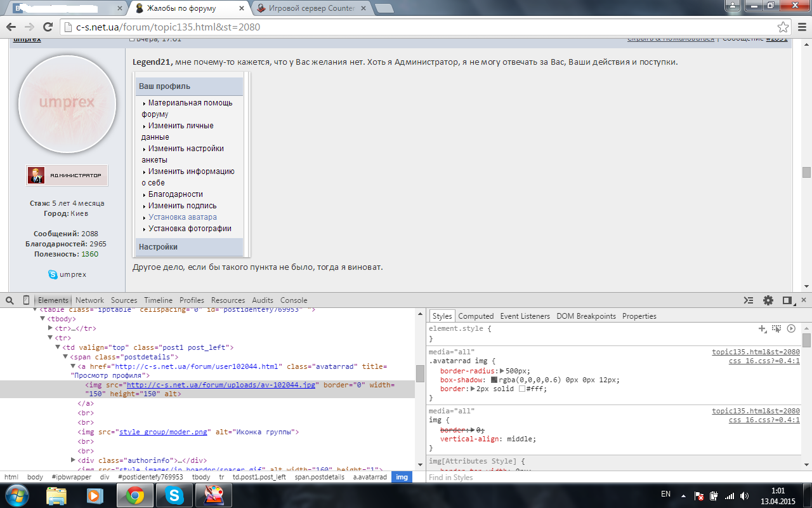Expand the border-radius property triangle
The width and height of the screenshot is (812, 508).
pos(502,371)
